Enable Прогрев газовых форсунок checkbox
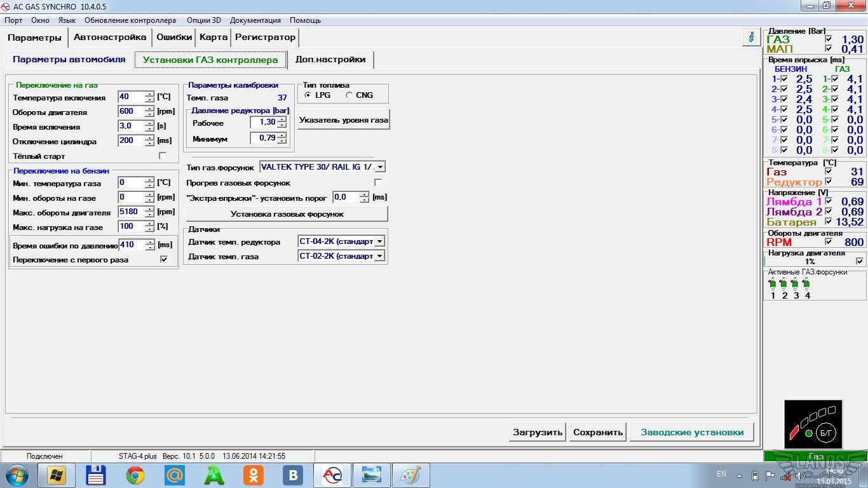This screenshot has width=868, height=488. (x=378, y=183)
